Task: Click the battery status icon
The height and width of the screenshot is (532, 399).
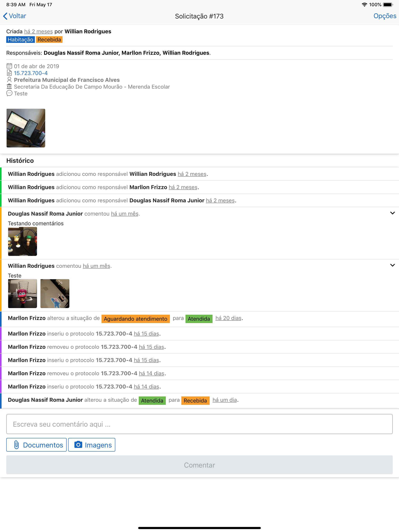Action: 388,4
